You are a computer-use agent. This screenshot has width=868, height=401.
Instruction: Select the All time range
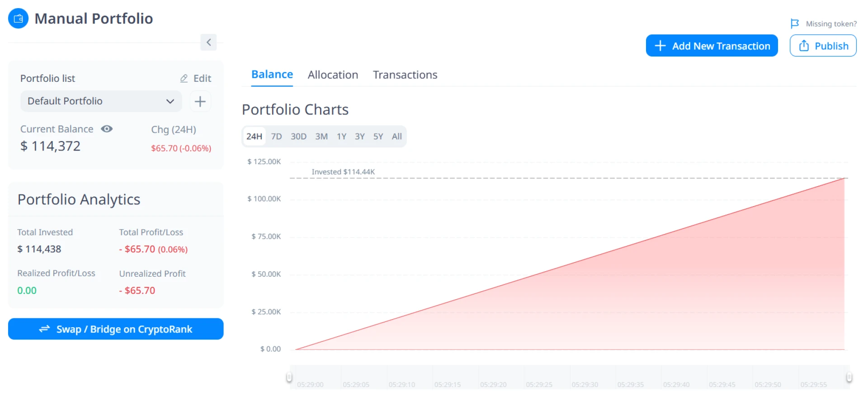click(396, 136)
